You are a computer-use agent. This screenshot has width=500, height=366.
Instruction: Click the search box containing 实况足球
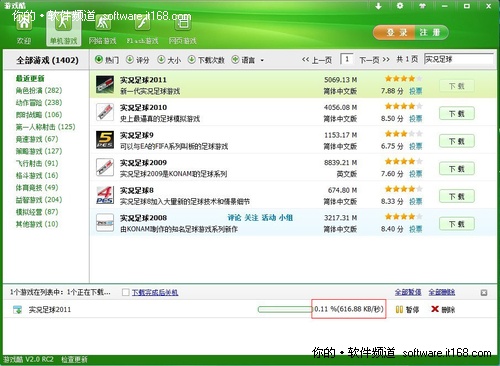click(459, 59)
